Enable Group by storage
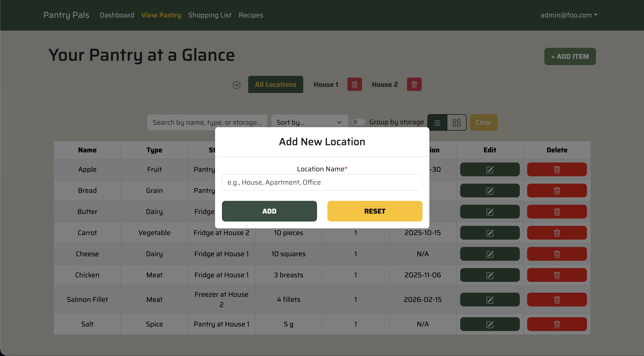The height and width of the screenshot is (356, 644). [x=359, y=122]
